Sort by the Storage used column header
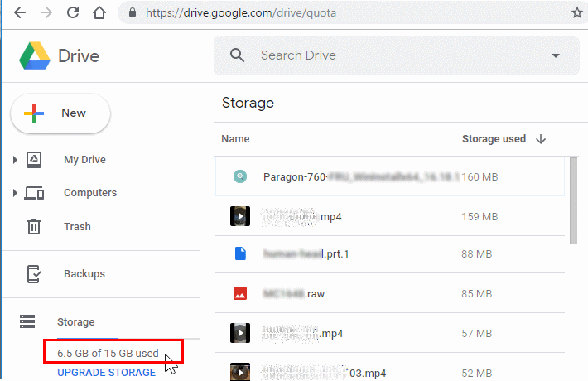The width and height of the screenshot is (588, 381). click(x=494, y=139)
